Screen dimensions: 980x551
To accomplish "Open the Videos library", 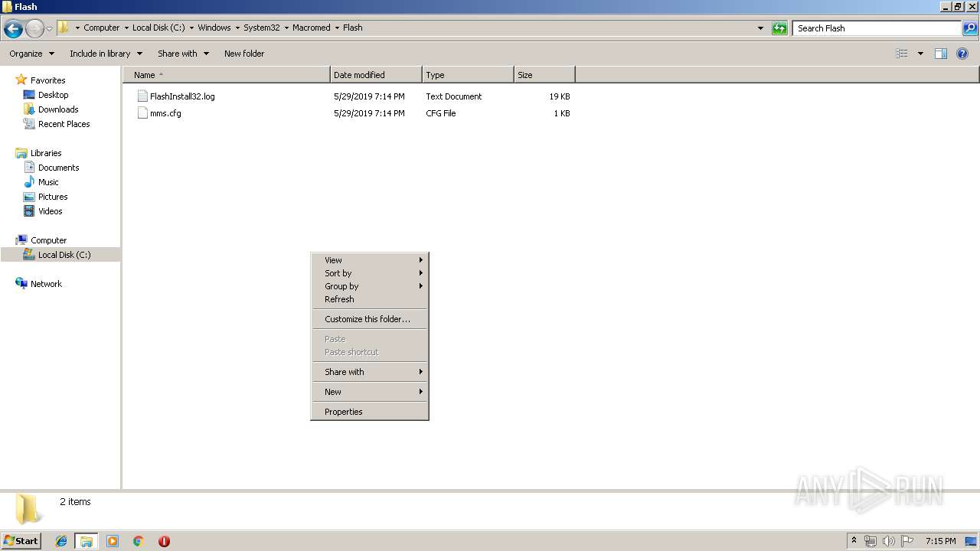I will 50,211.
